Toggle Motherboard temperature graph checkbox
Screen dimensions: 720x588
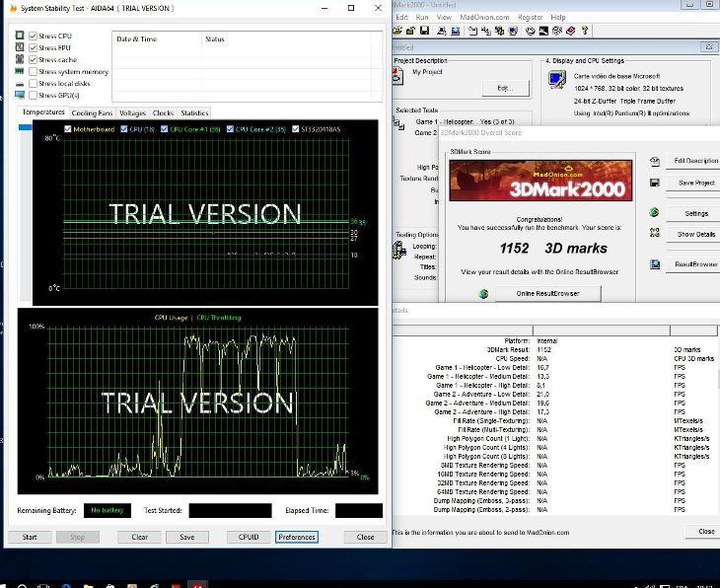coord(68,129)
